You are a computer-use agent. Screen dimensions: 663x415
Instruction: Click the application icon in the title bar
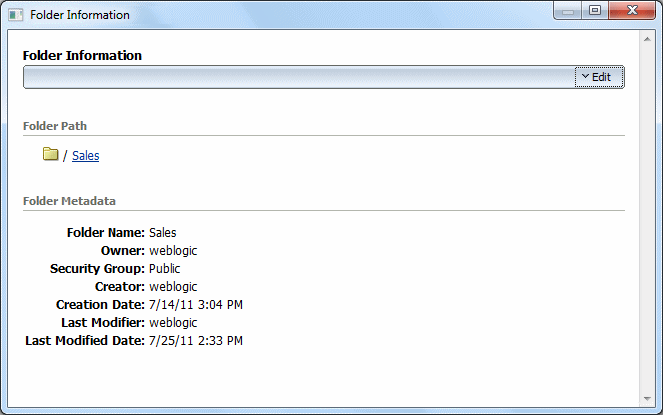pos(16,15)
